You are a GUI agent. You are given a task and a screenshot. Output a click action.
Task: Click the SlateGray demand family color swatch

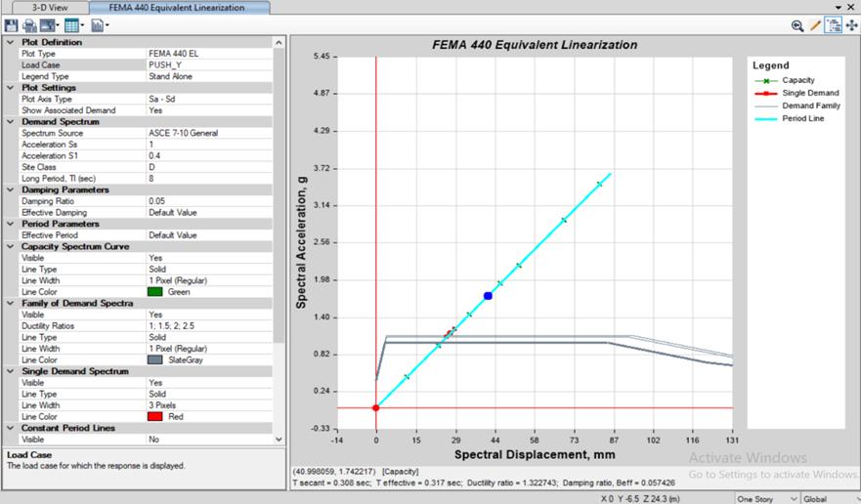154,360
